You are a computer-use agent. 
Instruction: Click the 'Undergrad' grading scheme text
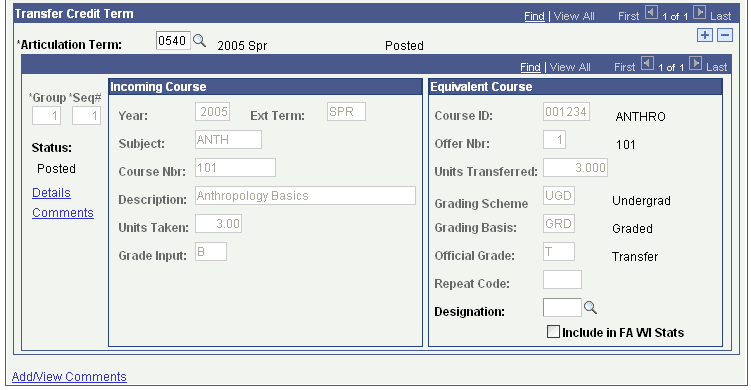(x=641, y=201)
